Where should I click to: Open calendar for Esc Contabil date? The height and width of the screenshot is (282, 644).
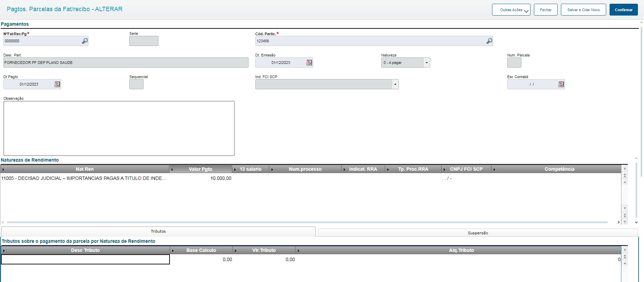[561, 84]
